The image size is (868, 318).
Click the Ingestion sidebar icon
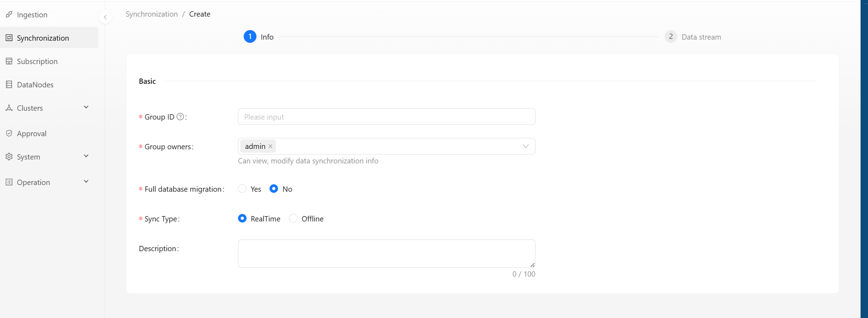pos(9,15)
